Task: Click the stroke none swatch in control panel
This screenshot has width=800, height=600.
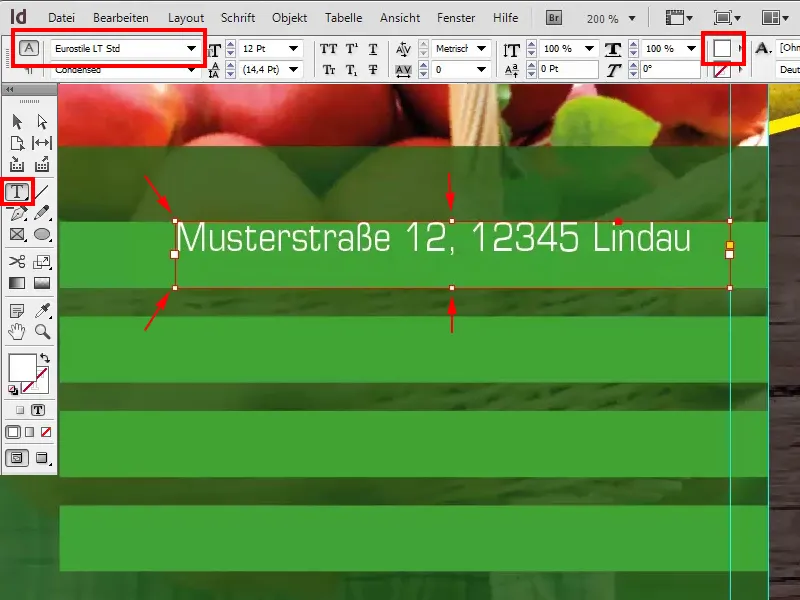Action: coord(721,70)
